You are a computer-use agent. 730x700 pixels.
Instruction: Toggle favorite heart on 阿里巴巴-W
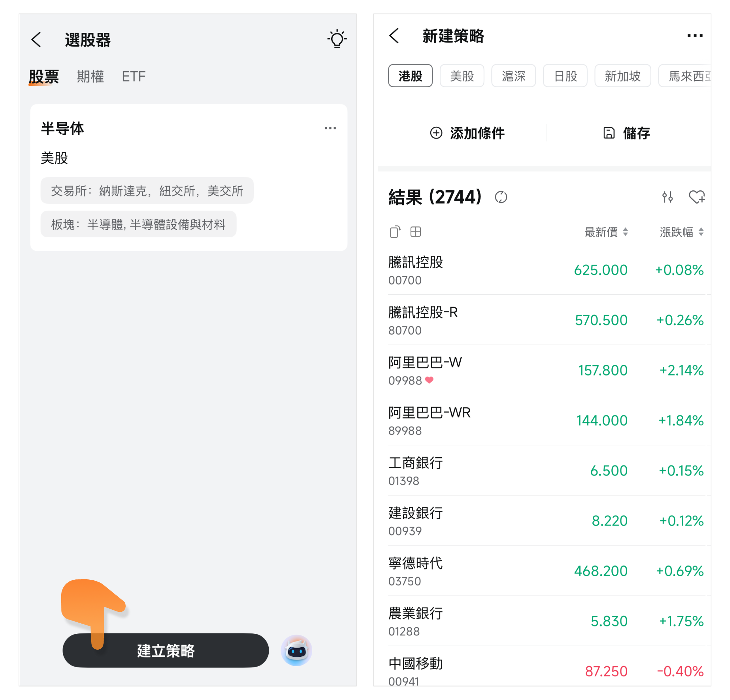[429, 380]
